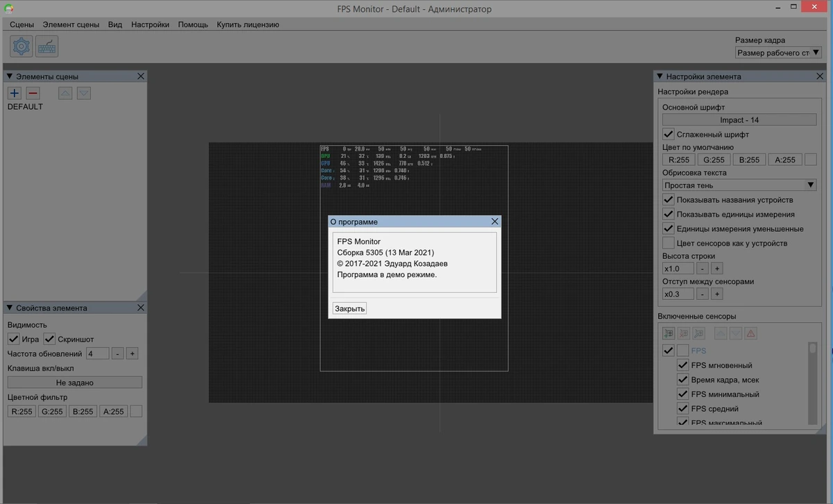
Task: Toggle the FPS group enabled checkbox
Action: coord(668,351)
